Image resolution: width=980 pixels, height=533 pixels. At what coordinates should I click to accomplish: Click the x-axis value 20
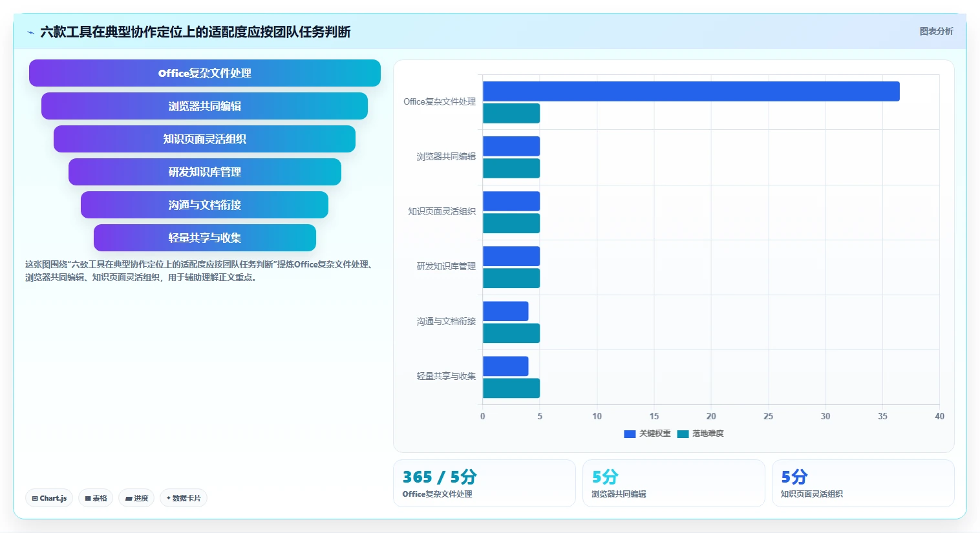click(711, 416)
